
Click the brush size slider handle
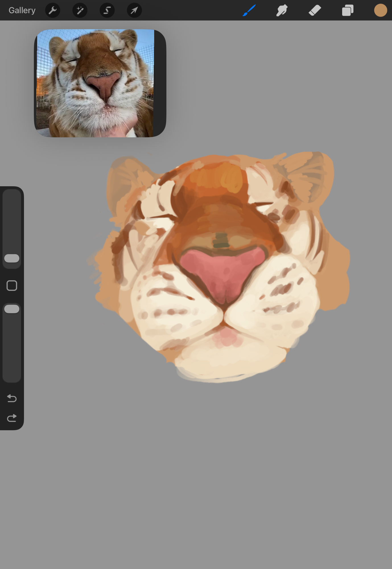point(12,258)
